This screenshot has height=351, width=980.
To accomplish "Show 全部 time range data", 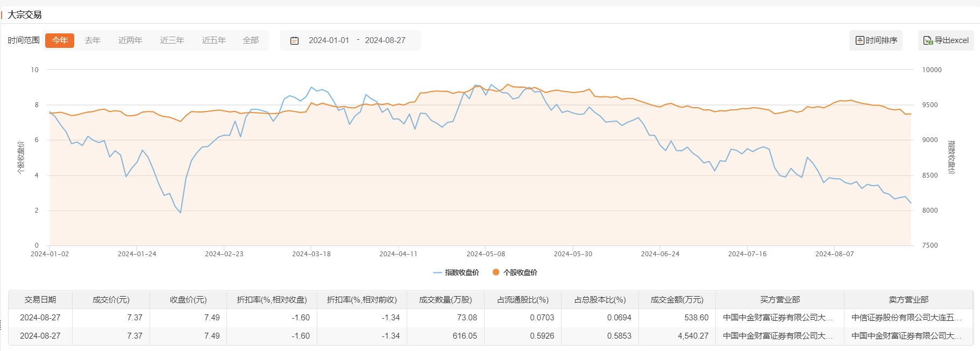I will click(251, 40).
